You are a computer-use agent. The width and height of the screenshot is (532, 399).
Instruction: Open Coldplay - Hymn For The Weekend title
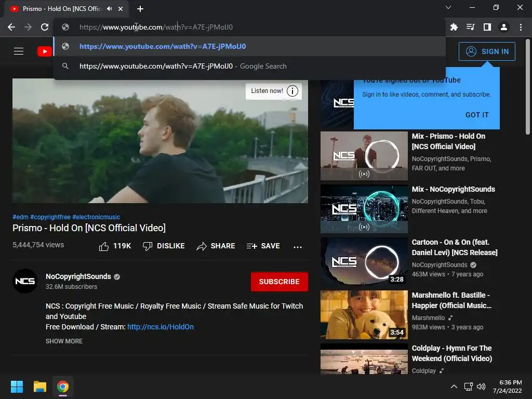[452, 353]
